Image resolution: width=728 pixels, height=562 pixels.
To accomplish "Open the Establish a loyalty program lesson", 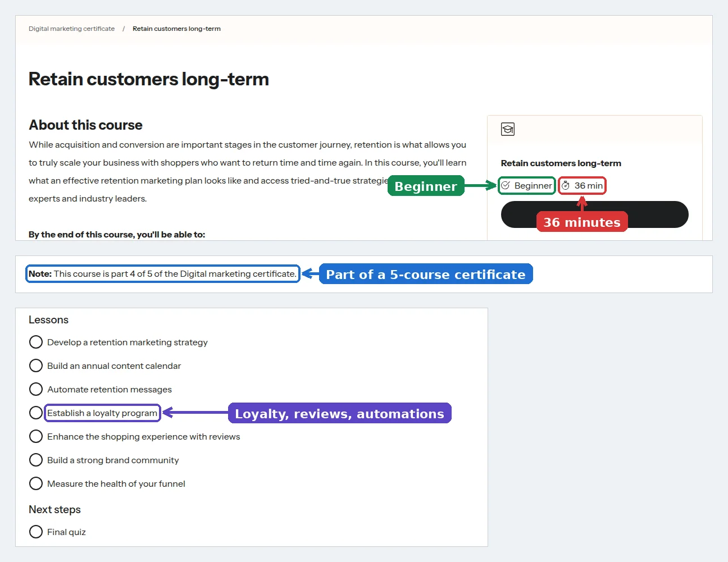I will (x=102, y=413).
